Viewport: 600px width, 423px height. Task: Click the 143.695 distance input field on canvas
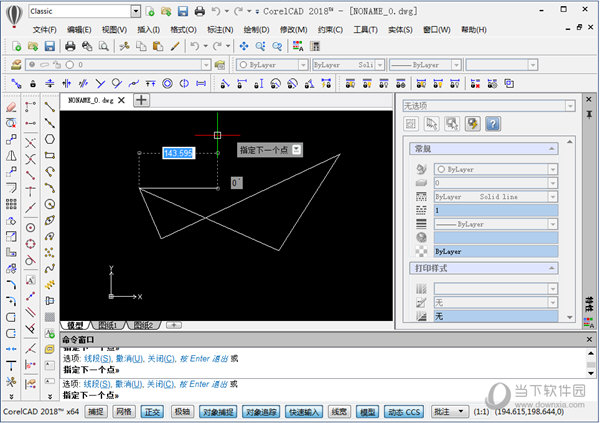pos(178,153)
